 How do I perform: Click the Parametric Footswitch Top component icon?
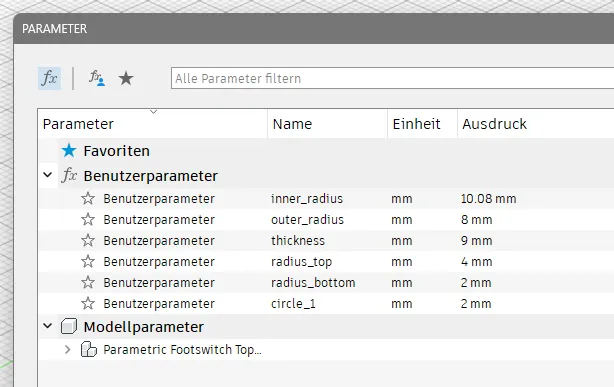(89, 349)
